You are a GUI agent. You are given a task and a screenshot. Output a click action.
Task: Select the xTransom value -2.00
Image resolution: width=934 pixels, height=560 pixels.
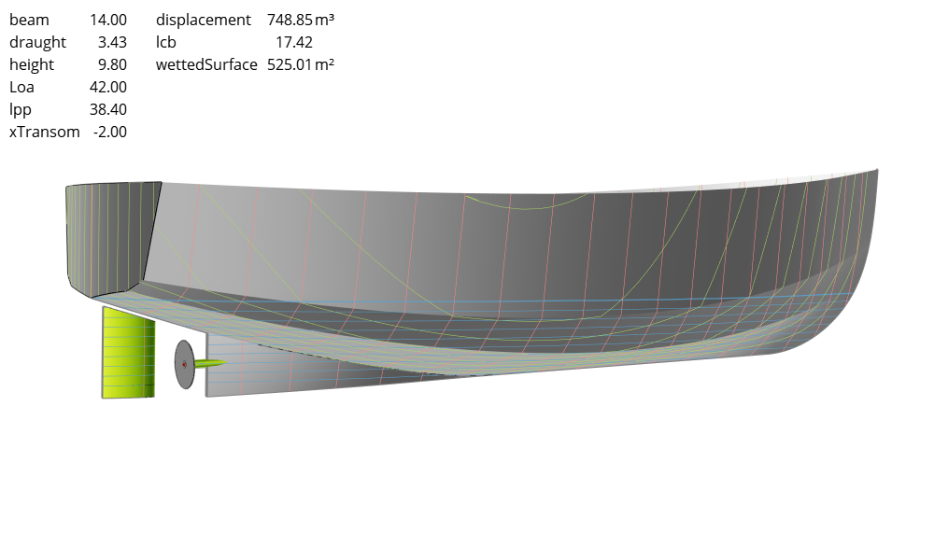point(110,132)
